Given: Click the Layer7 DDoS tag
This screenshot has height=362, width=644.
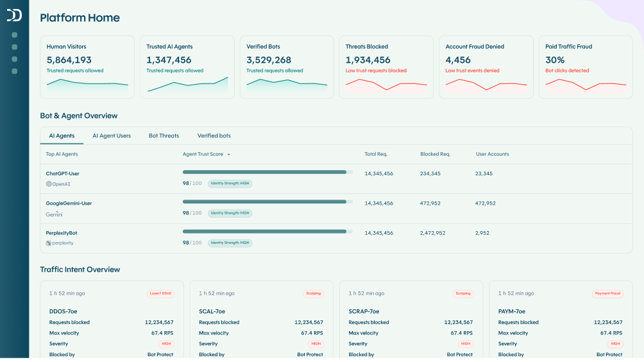Looking at the screenshot, I should [x=160, y=293].
